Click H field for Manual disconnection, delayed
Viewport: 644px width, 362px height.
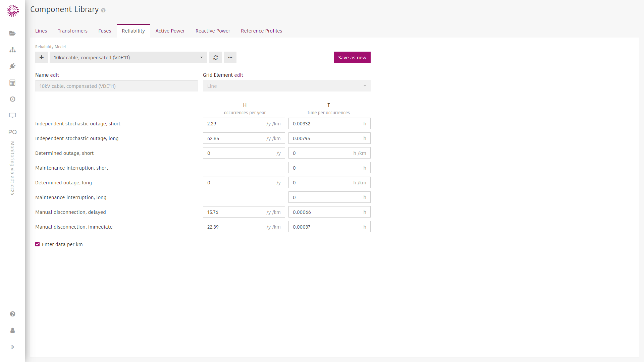coord(244,212)
